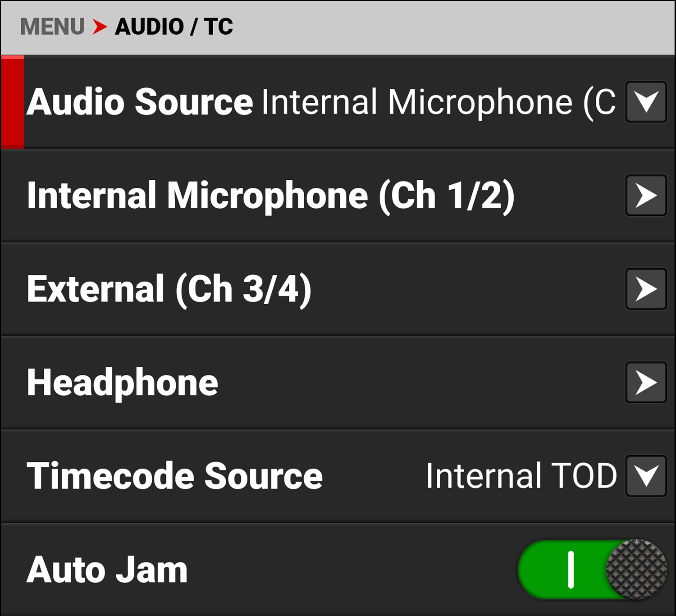Open the Headphone submenu arrow icon
Screen dimensions: 676x616
click(x=646, y=383)
